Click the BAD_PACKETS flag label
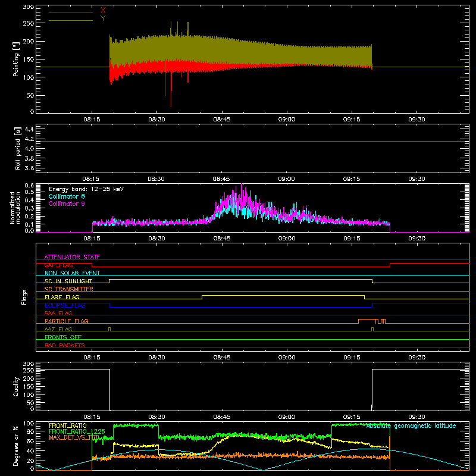The height and width of the screenshot is (476, 476). [65, 345]
